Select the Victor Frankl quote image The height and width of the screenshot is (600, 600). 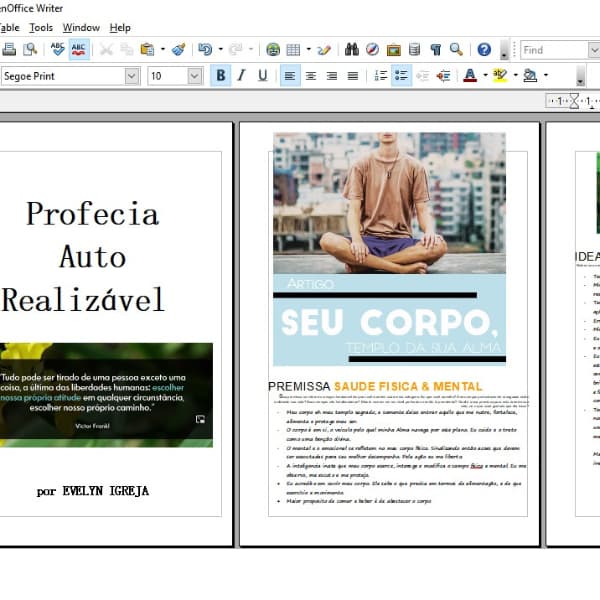pyautogui.click(x=106, y=395)
